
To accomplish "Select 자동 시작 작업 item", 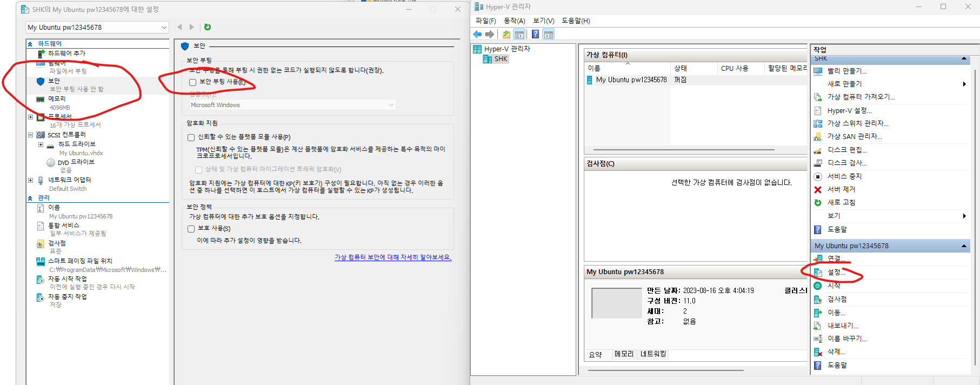I will pyautogui.click(x=68, y=279).
